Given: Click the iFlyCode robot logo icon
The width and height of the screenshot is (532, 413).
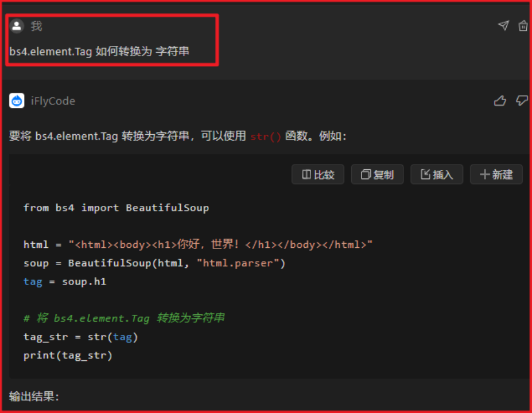Looking at the screenshot, I should point(17,101).
